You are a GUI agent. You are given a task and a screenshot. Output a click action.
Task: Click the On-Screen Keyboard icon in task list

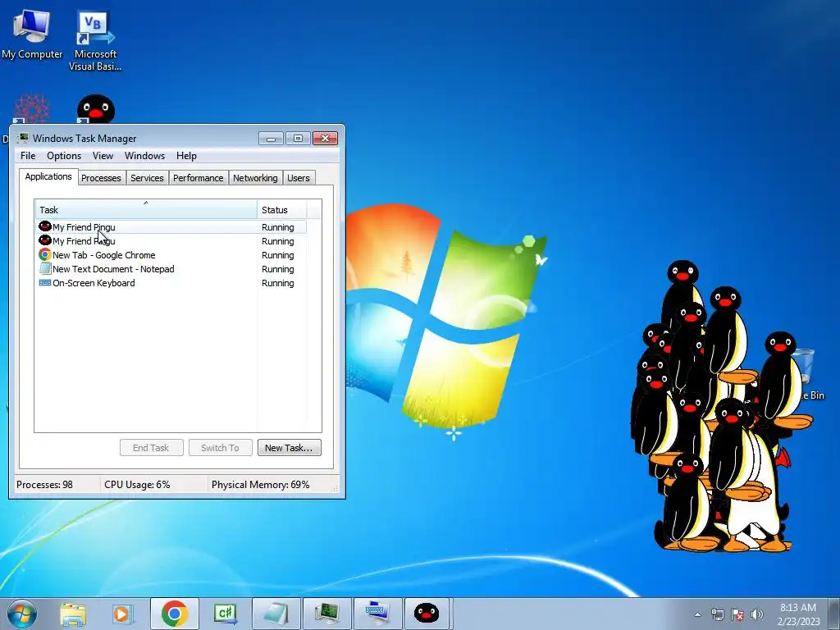pos(45,283)
